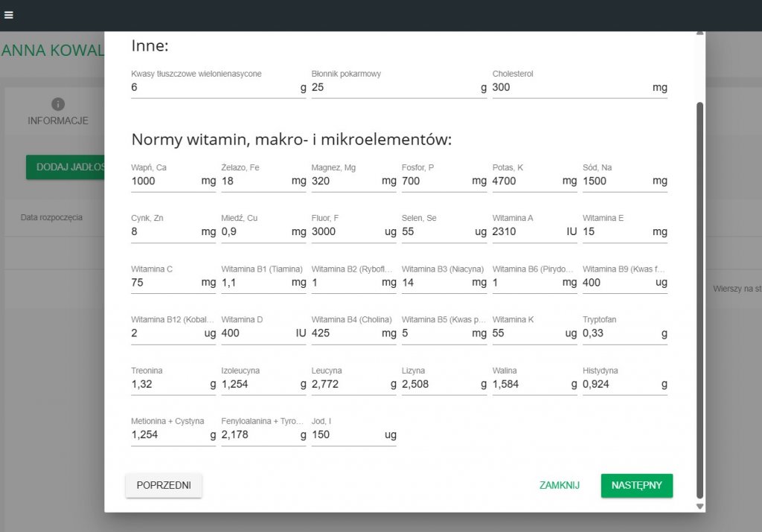Open the hamburger menu icon

[9, 15]
